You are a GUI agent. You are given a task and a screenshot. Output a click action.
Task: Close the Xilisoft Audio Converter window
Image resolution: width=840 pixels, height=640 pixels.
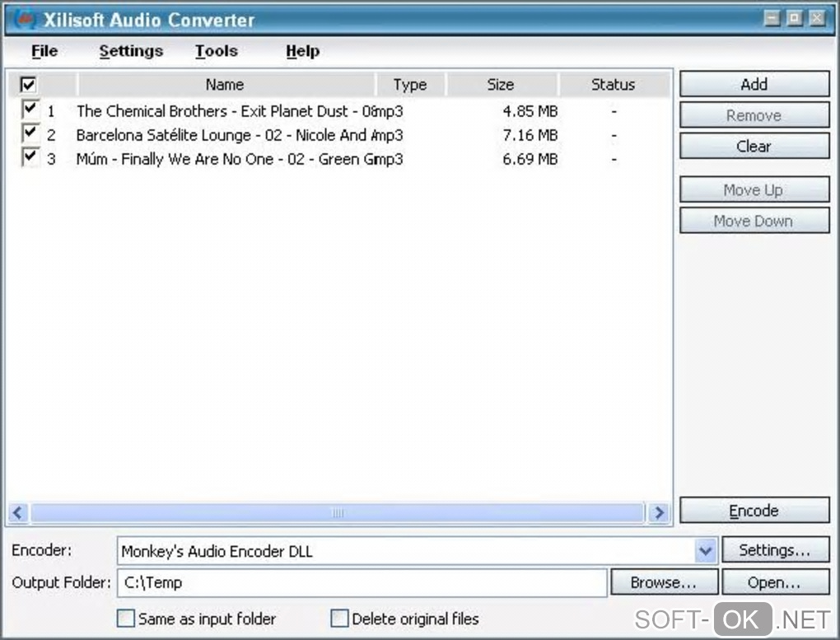point(817,18)
